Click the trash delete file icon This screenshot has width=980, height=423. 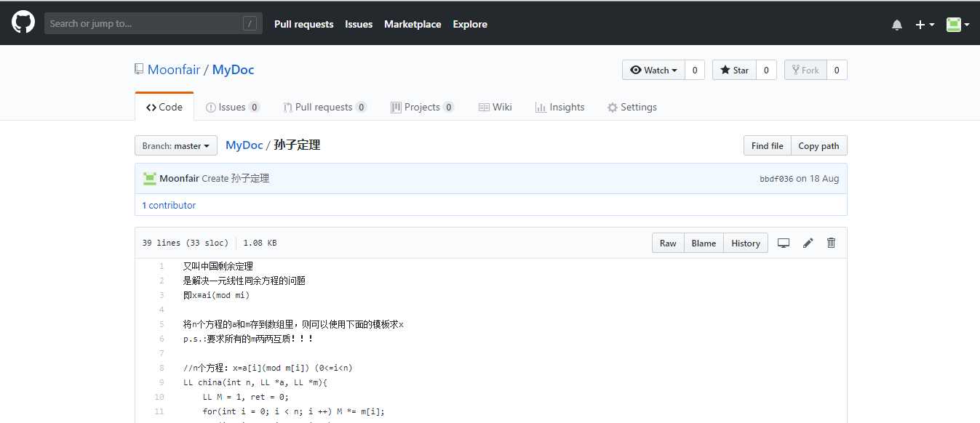(x=832, y=243)
